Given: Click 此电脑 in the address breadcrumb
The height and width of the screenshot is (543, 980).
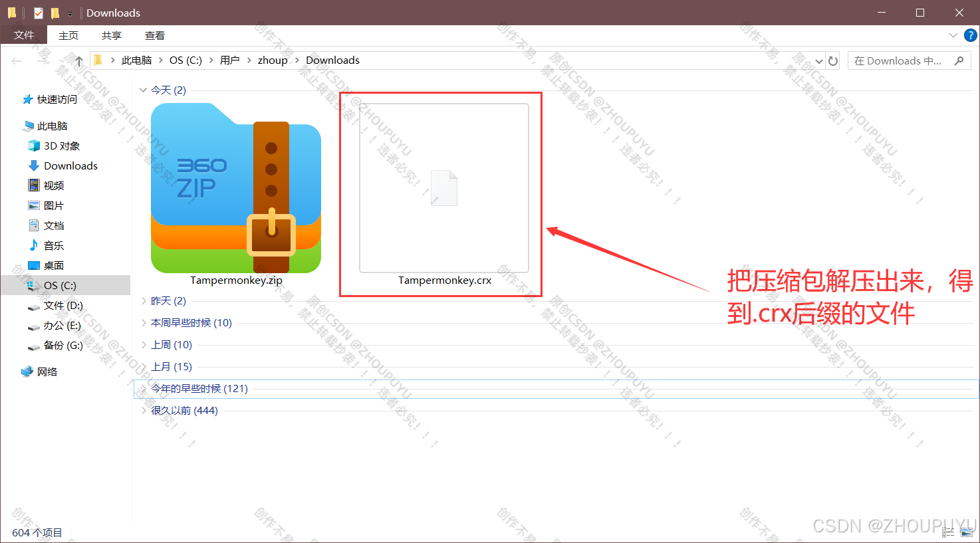Looking at the screenshot, I should pos(136,60).
